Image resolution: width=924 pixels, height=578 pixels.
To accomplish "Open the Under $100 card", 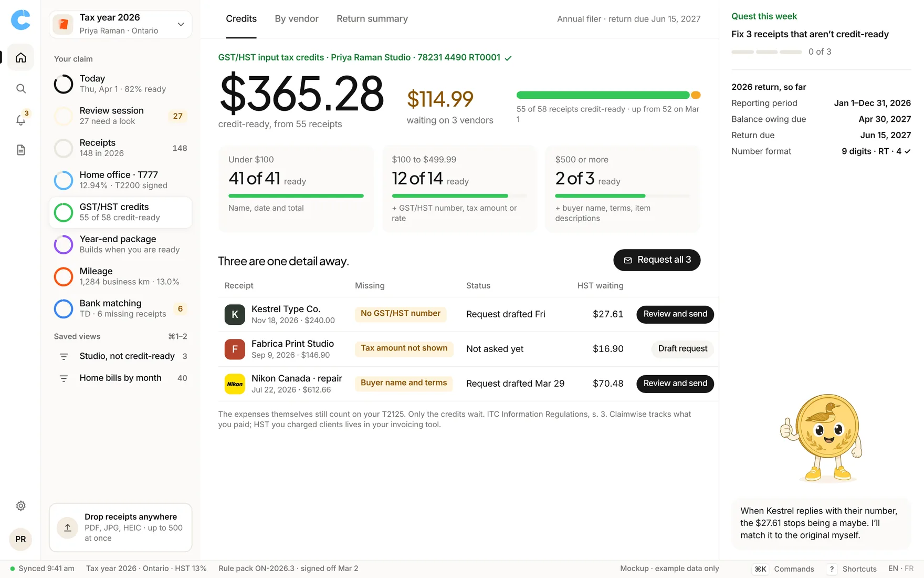I will tap(296, 189).
